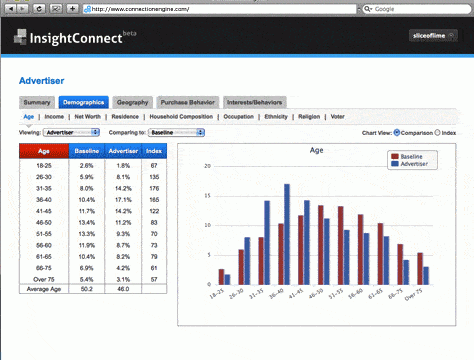Click the add bookmark plus button

tap(72, 9)
